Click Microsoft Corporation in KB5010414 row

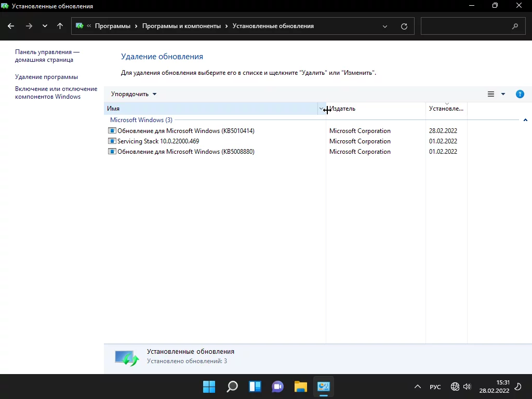click(360, 131)
